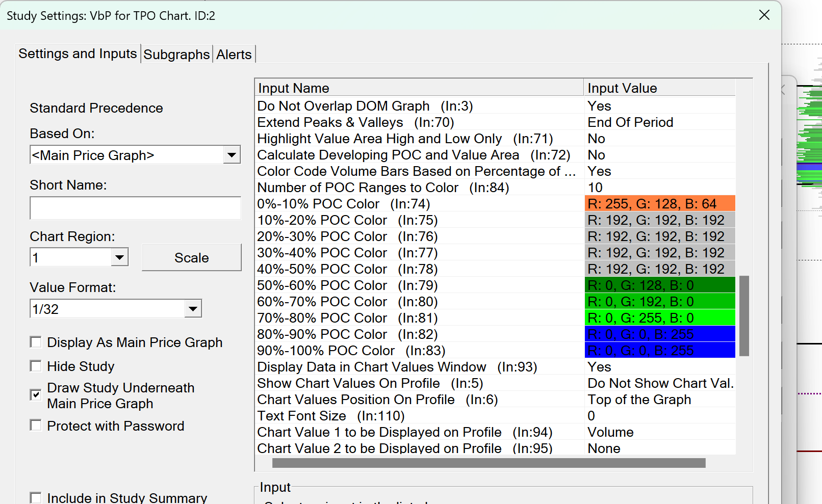Select the bright green 70%-80% POC Color
Viewport: 822px width, 504px height.
tap(659, 318)
